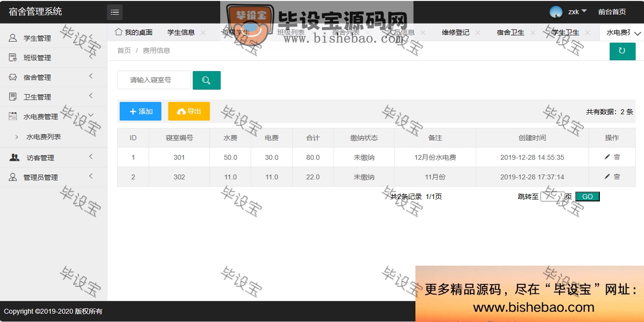Screen dimensions: 644x322
Task: Switch to the 维修登记 tab
Action: pyautogui.click(x=456, y=32)
